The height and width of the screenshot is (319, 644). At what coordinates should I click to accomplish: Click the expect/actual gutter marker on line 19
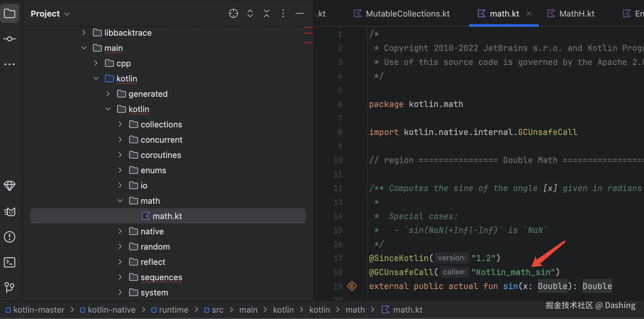coord(352,286)
